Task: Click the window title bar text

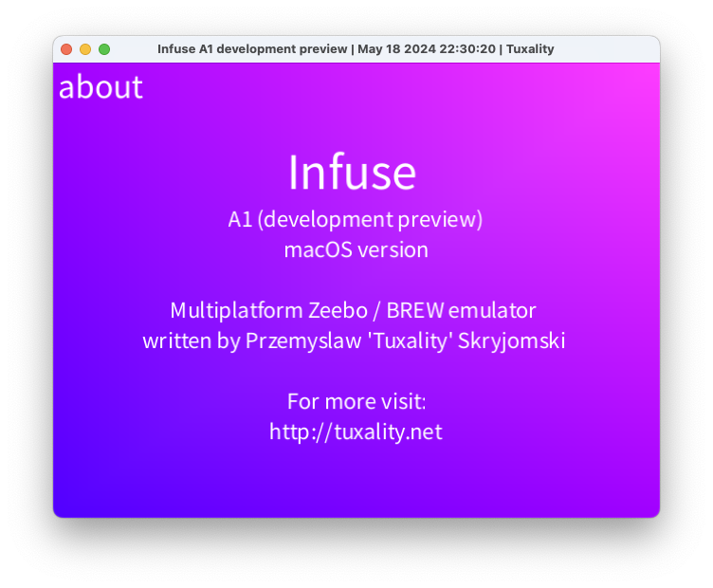Action: tap(356, 49)
